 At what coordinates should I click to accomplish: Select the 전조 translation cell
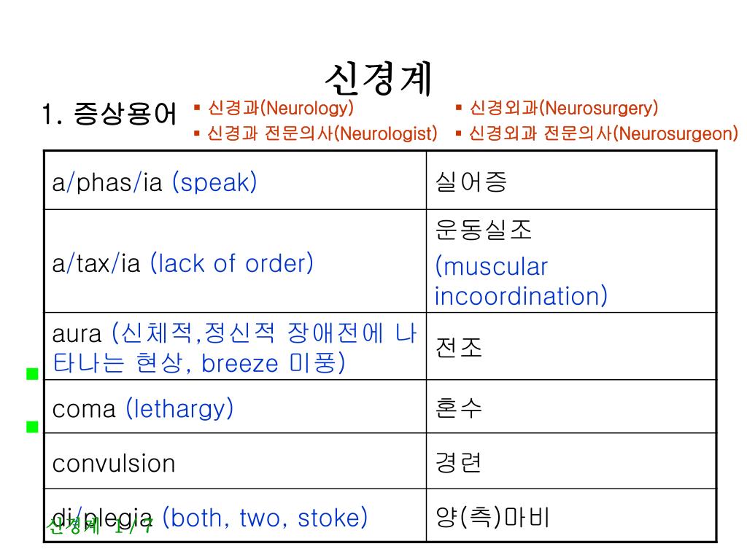click(x=459, y=347)
